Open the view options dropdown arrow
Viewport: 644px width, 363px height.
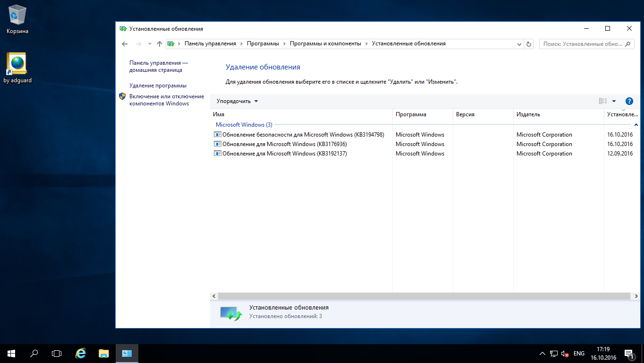pos(614,101)
